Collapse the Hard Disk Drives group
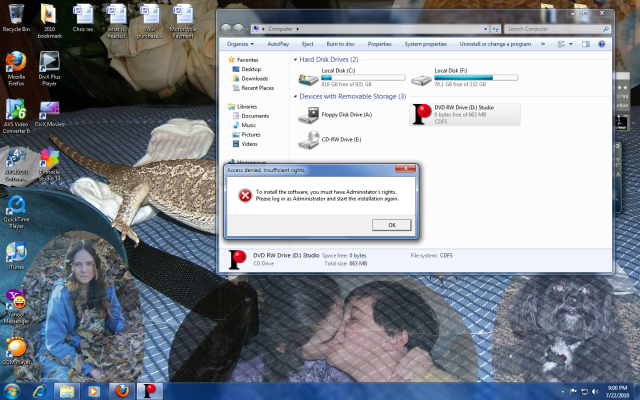The width and height of the screenshot is (640, 400). click(x=295, y=60)
